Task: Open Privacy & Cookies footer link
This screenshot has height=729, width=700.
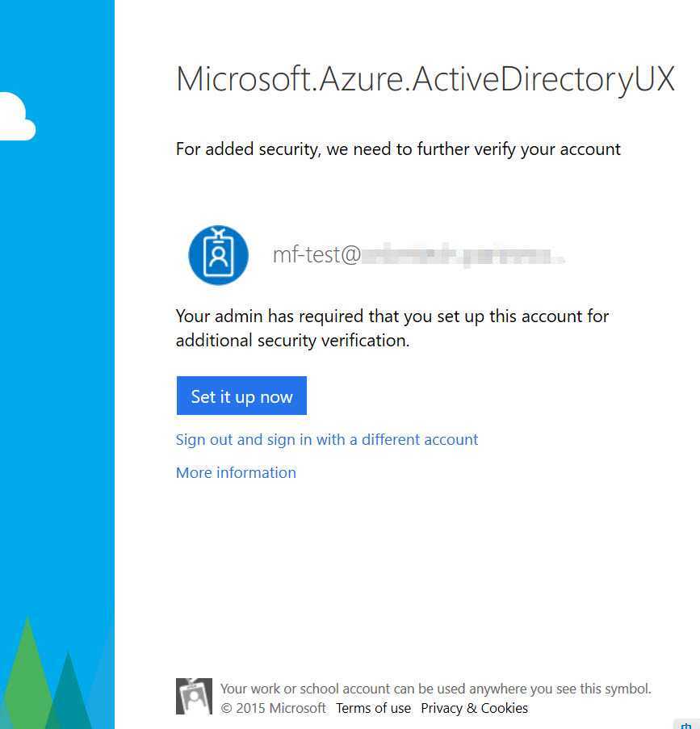Action: 475,708
